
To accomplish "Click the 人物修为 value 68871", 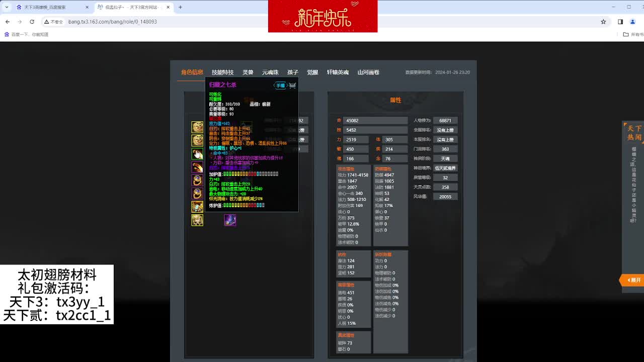I will coord(445,121).
